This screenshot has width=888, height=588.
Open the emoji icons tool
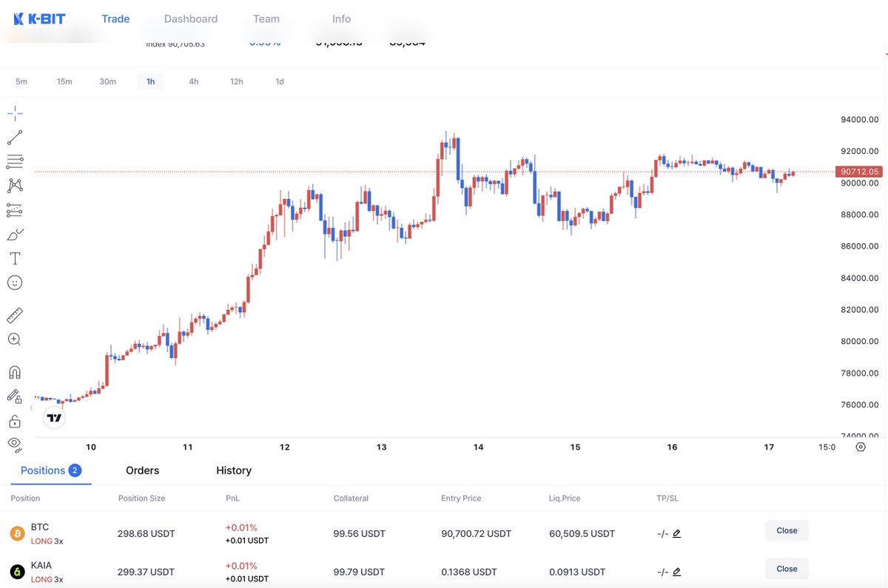(15, 283)
